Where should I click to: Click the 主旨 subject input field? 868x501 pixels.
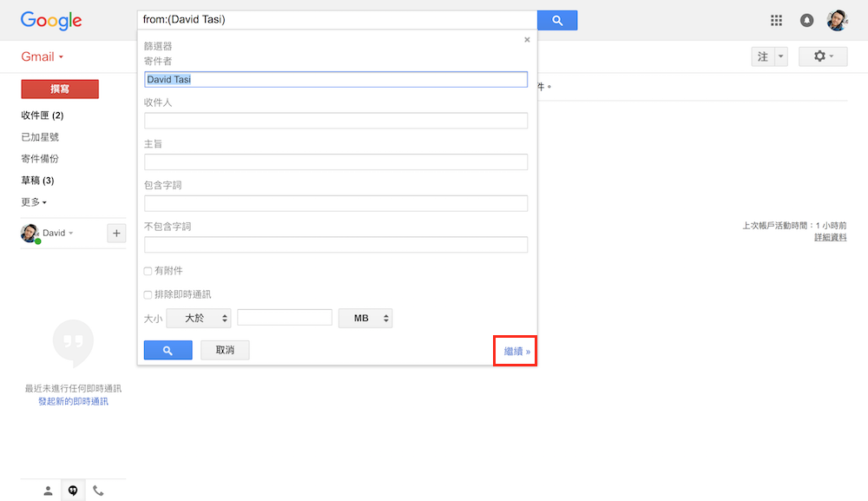click(336, 162)
